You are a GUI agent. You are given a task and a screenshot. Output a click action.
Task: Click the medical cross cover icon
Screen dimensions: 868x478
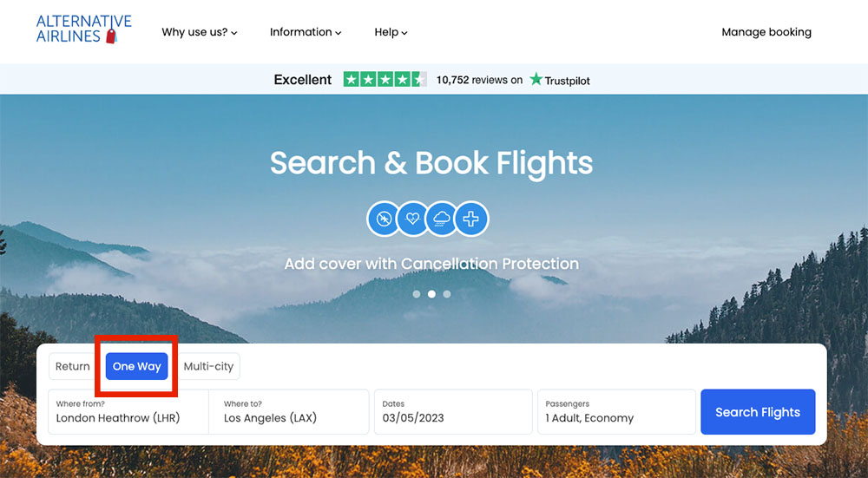(471, 219)
